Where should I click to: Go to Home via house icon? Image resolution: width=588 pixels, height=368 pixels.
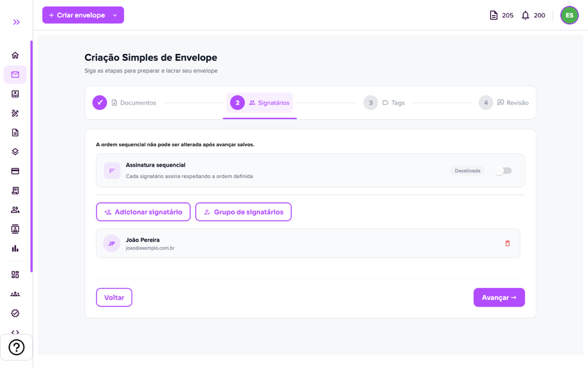[15, 55]
